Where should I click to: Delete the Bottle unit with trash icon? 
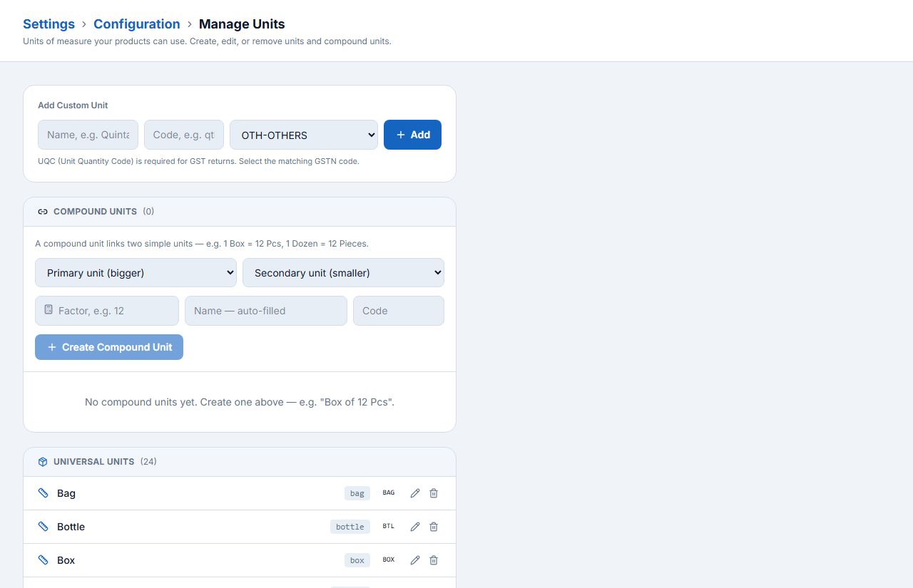pyautogui.click(x=434, y=527)
